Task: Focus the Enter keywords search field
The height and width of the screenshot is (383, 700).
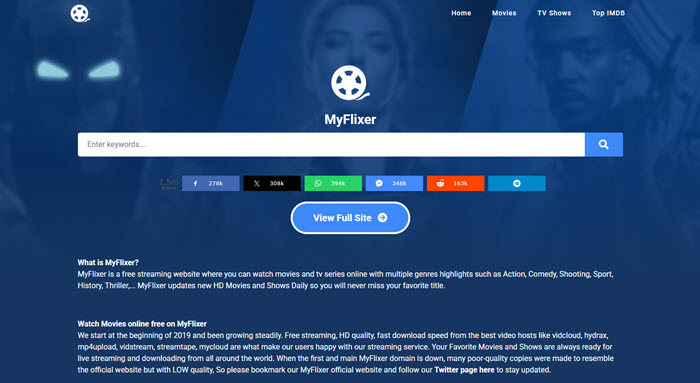Action: (331, 144)
